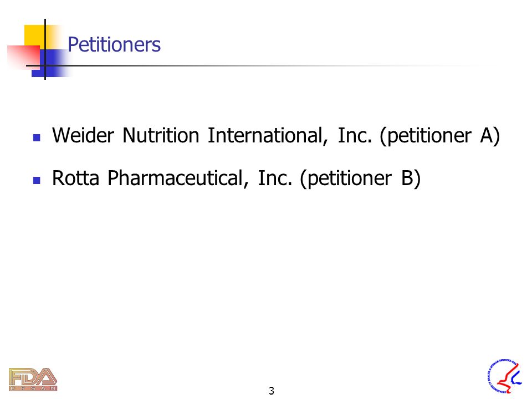Click the Petitioners slide title
Viewport: 532px width, 399px height.
(114, 44)
